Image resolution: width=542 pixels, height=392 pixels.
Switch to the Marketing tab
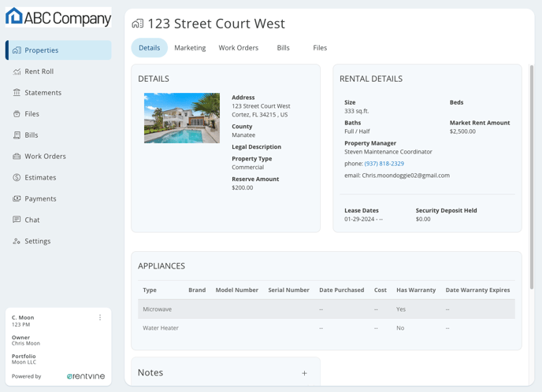coord(190,48)
